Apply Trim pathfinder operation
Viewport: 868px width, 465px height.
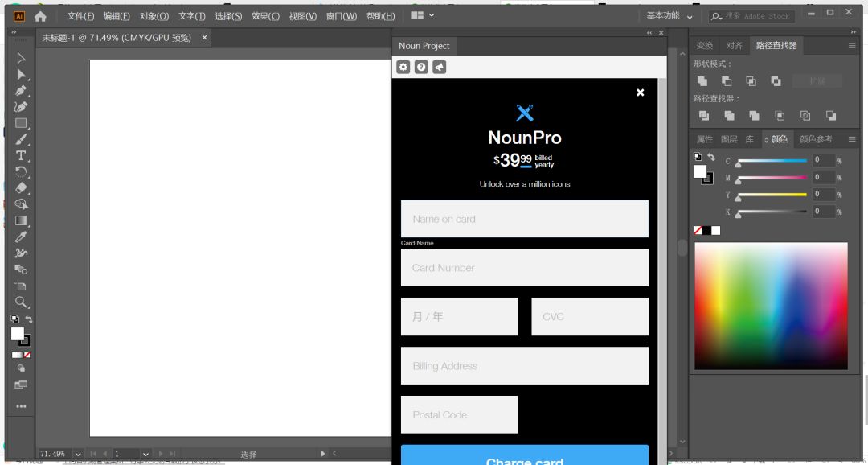click(729, 115)
